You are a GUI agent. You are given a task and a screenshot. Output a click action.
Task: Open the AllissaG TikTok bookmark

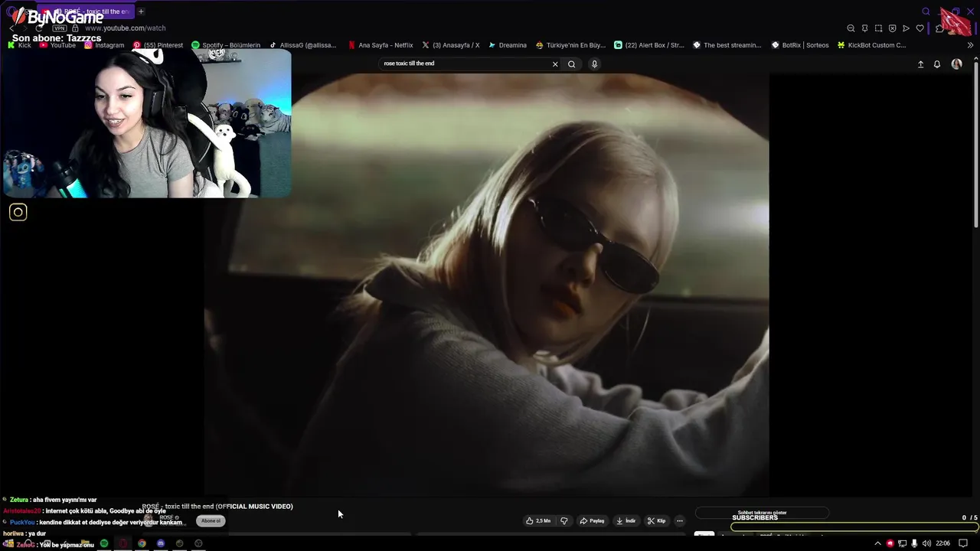(x=302, y=45)
